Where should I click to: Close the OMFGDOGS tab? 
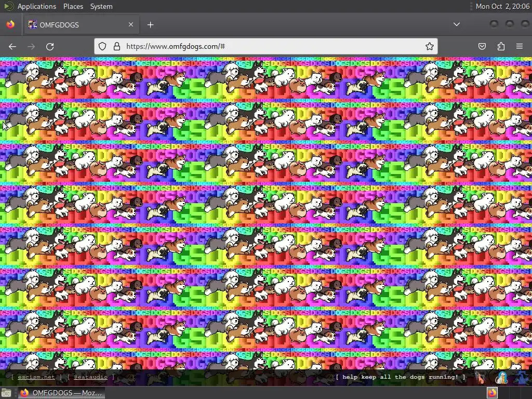coord(131,24)
